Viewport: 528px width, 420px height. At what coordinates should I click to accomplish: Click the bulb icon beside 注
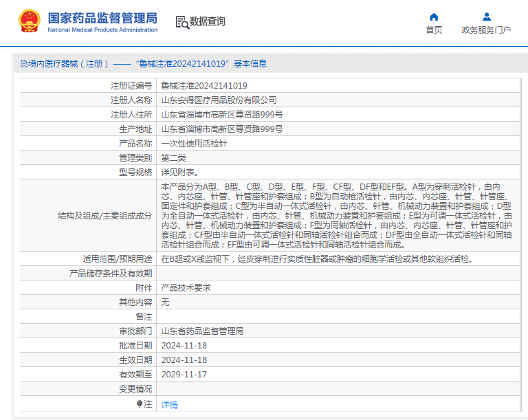click(x=139, y=404)
